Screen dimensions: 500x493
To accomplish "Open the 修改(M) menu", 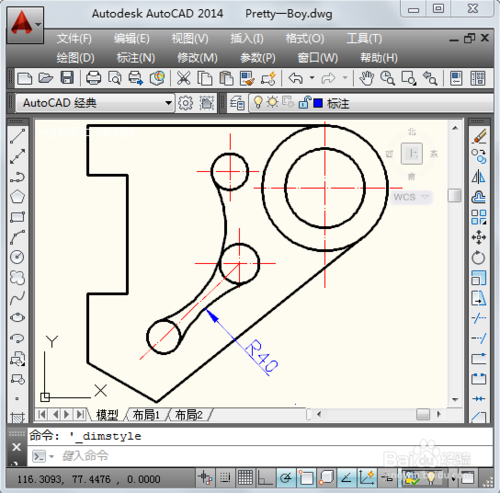I will pos(197,58).
